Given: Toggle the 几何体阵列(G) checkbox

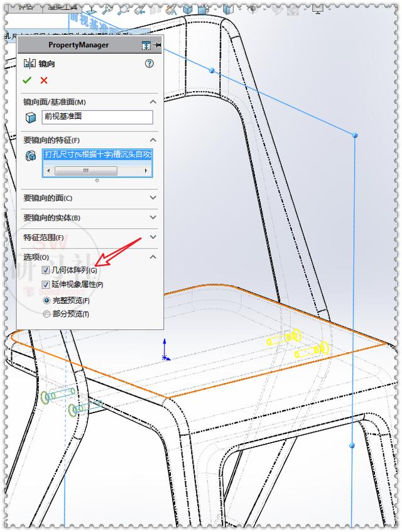Looking at the screenshot, I should [46, 270].
